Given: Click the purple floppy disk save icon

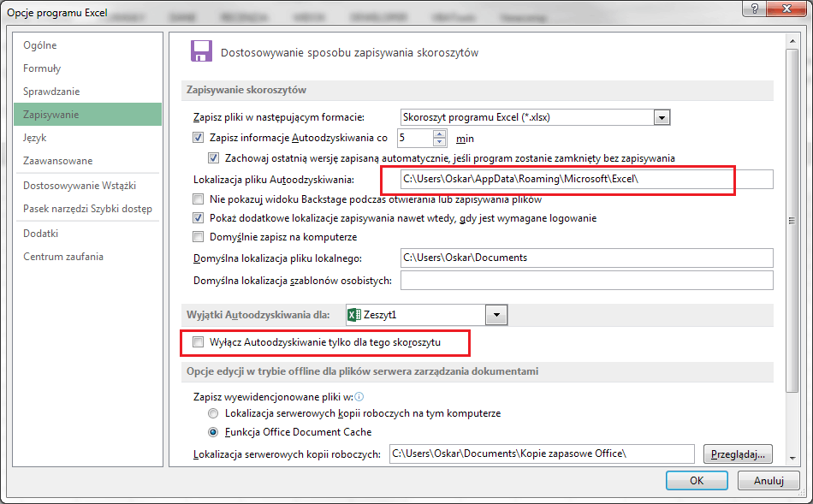Looking at the screenshot, I should tap(201, 50).
